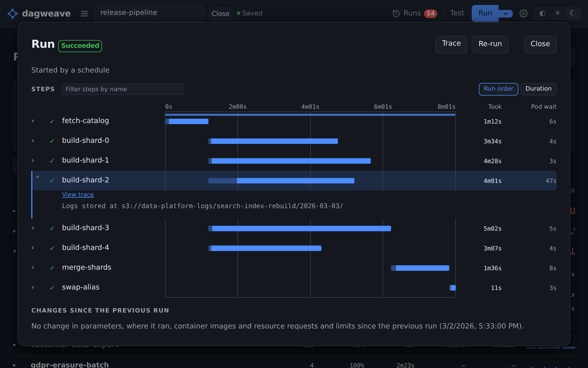Image resolution: width=588 pixels, height=368 pixels.
Task: Click the 47s pod wait value
Action: click(551, 181)
